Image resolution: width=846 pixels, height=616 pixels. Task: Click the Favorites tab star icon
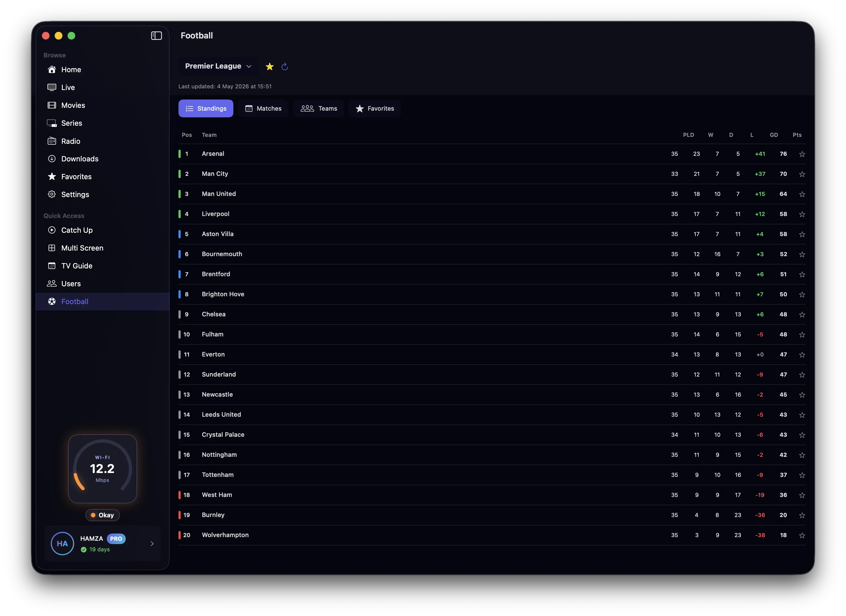pos(360,108)
